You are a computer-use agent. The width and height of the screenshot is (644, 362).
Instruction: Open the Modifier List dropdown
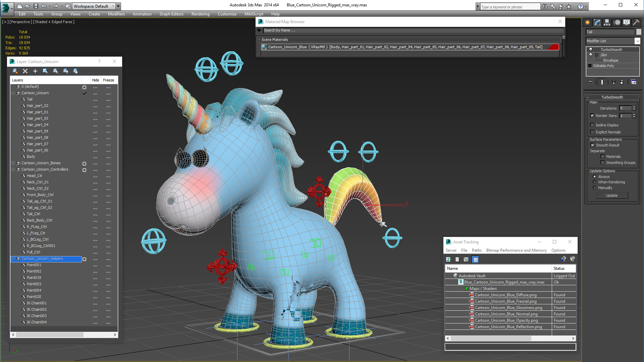tap(637, 41)
